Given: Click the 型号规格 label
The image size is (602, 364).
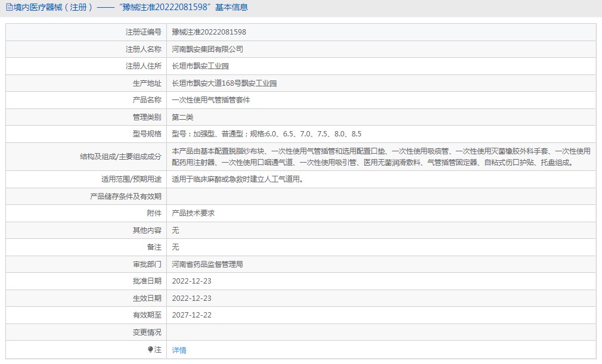Looking at the screenshot, I should pyautogui.click(x=147, y=134).
